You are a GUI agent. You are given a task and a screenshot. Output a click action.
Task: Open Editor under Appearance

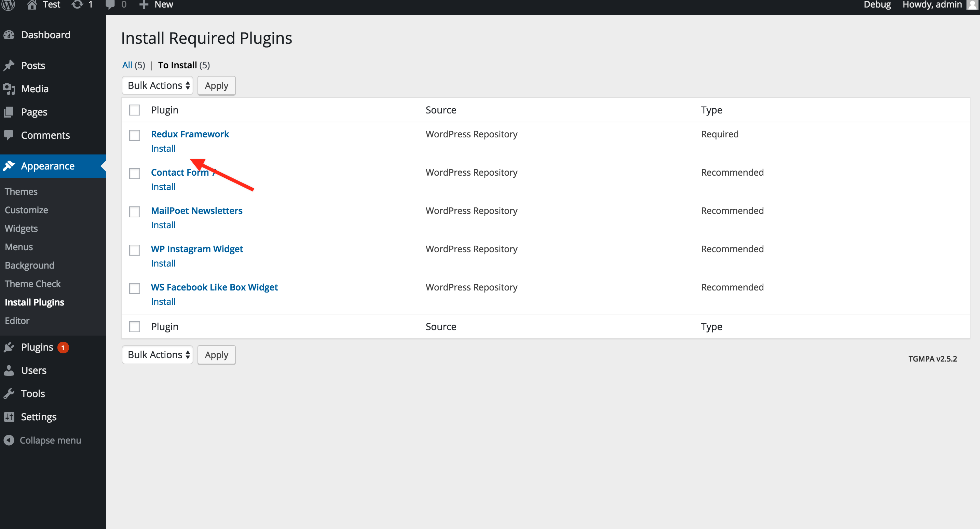pyautogui.click(x=17, y=321)
